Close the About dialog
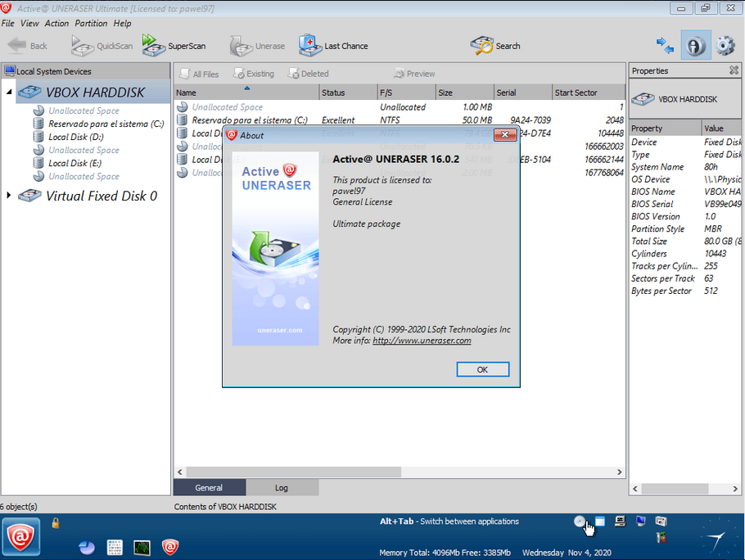 click(x=504, y=135)
